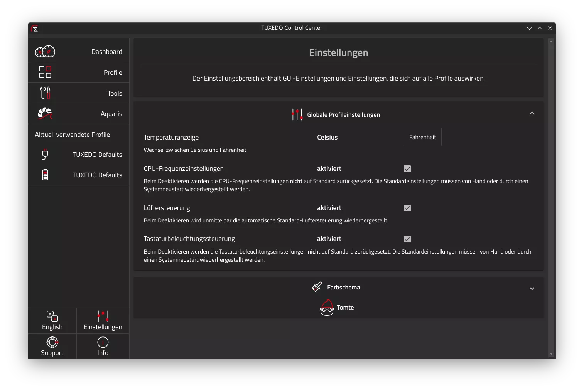Viewport: 584px width, 392px height.
Task: Click the titlebar down-chevron
Action: point(529,28)
